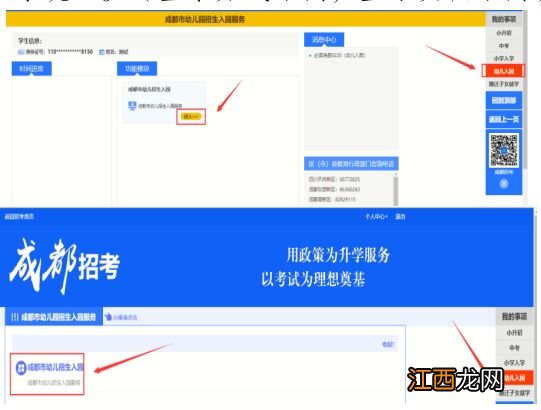The image size is (541, 410).
Task: Click the blue 返回上一页 button
Action: 504,119
